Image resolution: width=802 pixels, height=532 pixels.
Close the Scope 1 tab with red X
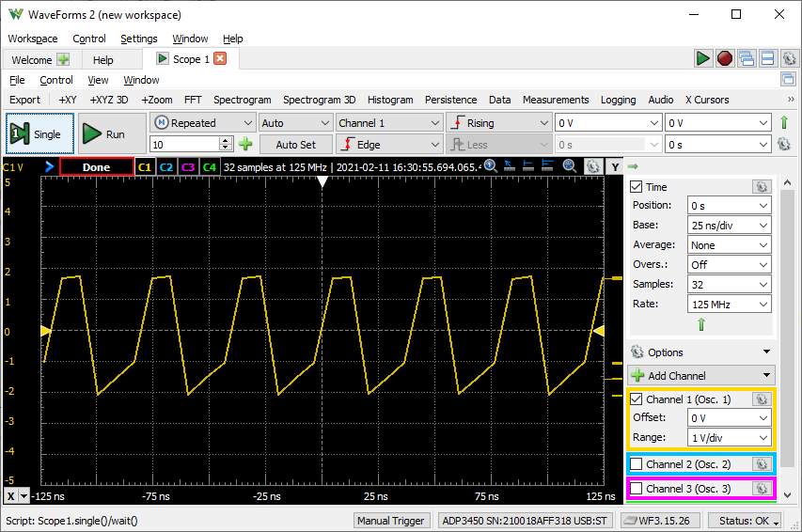tap(220, 59)
